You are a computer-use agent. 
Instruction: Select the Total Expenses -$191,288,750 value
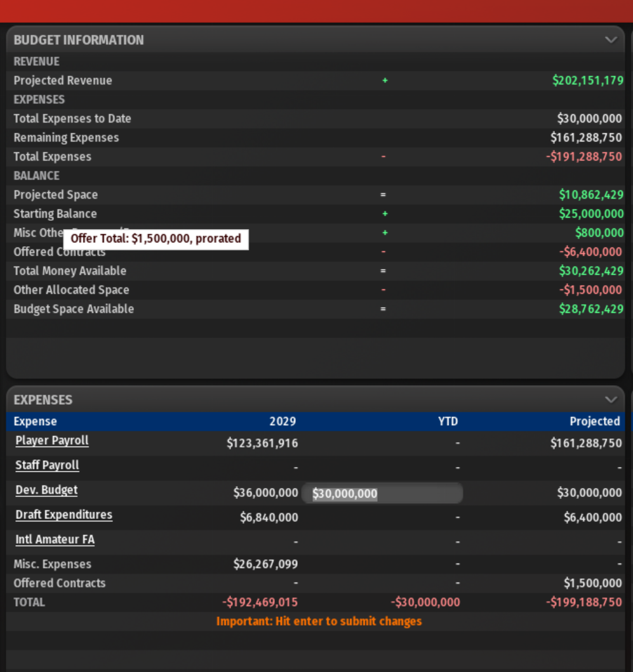click(584, 157)
